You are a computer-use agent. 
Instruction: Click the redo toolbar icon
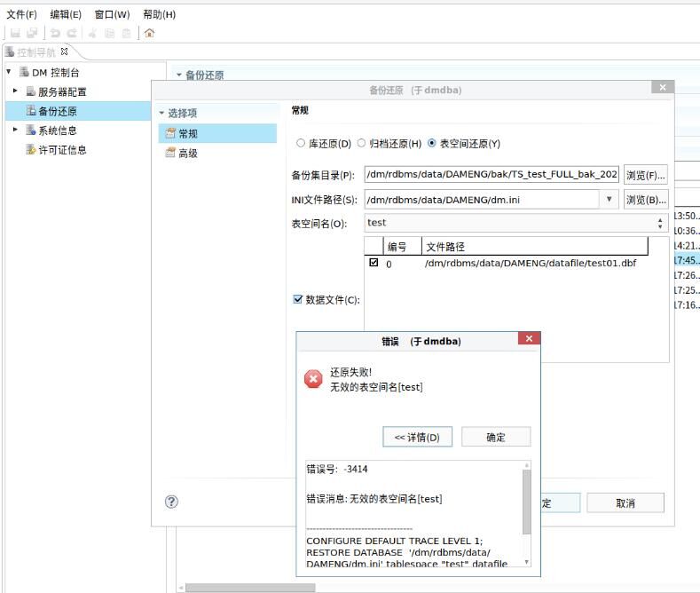pos(72,33)
